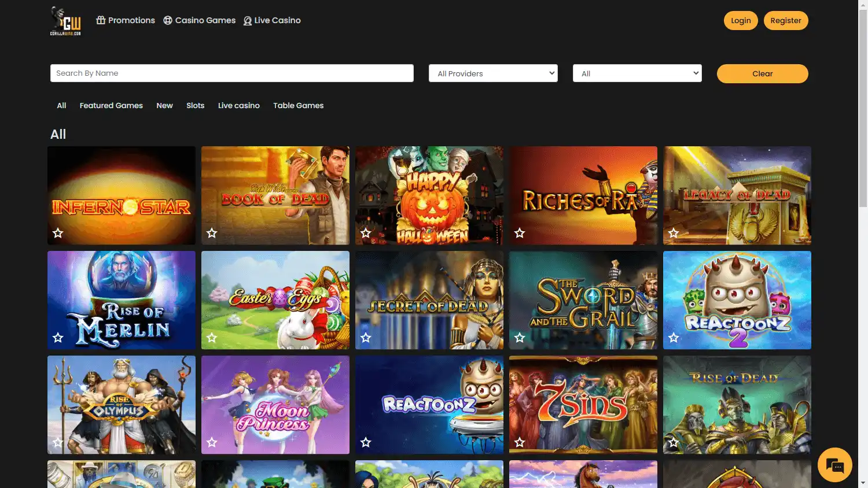Switch to the Slots tab
The image size is (868, 488).
point(196,105)
